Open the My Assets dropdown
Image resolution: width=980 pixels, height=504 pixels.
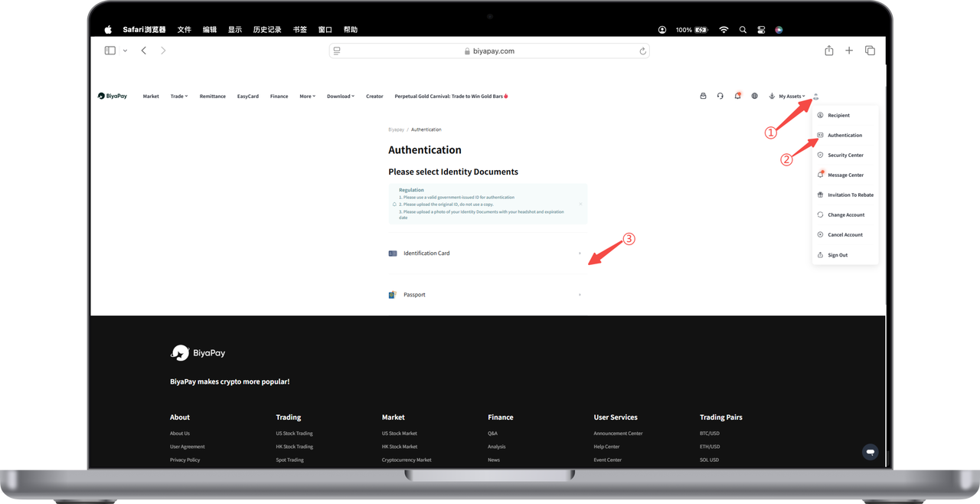tap(792, 97)
